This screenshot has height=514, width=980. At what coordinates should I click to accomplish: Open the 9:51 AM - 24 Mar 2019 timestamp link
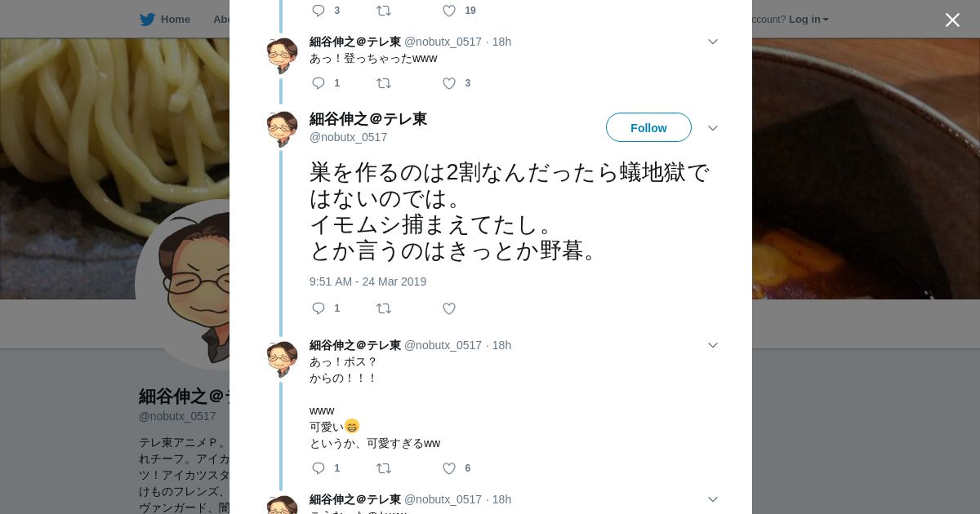pyautogui.click(x=367, y=281)
